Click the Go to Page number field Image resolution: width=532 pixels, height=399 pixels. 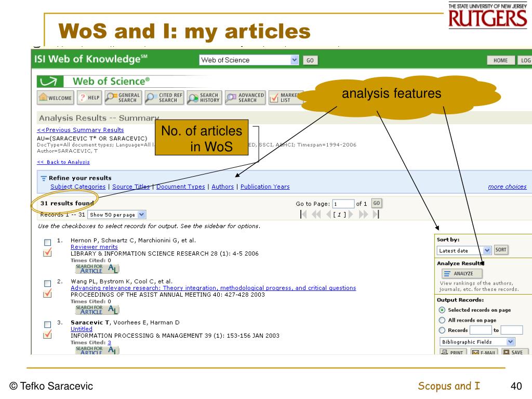343,204
